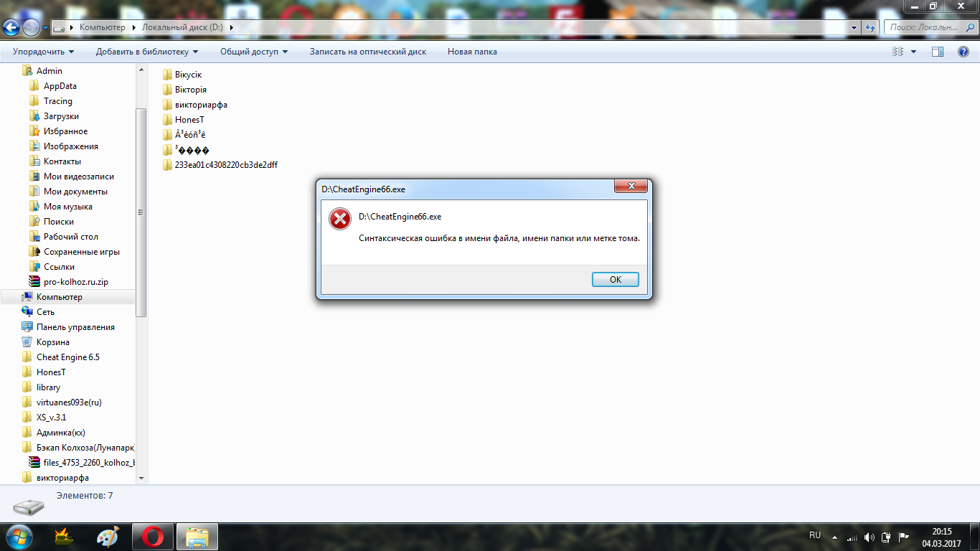The image size is (980, 551).
Task: Open the Упорядочить dropdown menu
Action: tap(43, 52)
